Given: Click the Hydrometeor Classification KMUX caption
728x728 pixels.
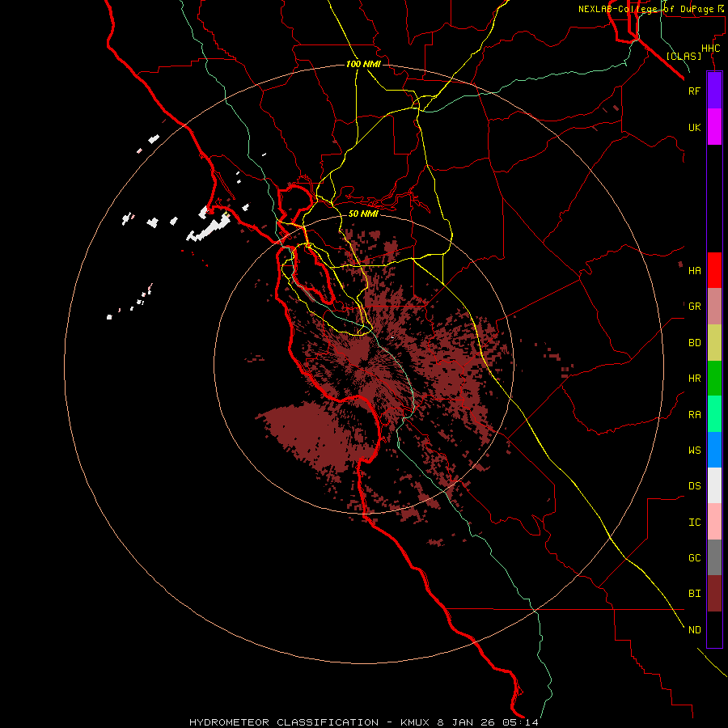Looking at the screenshot, I should [x=363, y=722].
